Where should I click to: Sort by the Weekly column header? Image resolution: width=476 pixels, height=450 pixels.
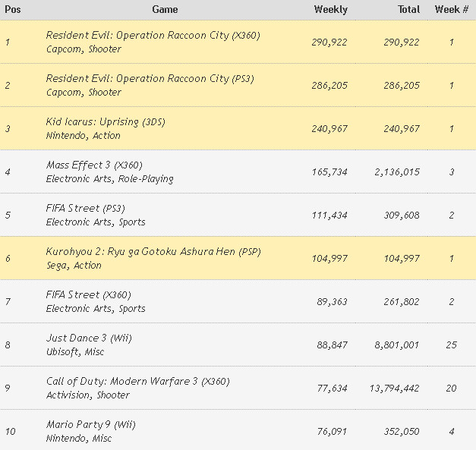(330, 10)
